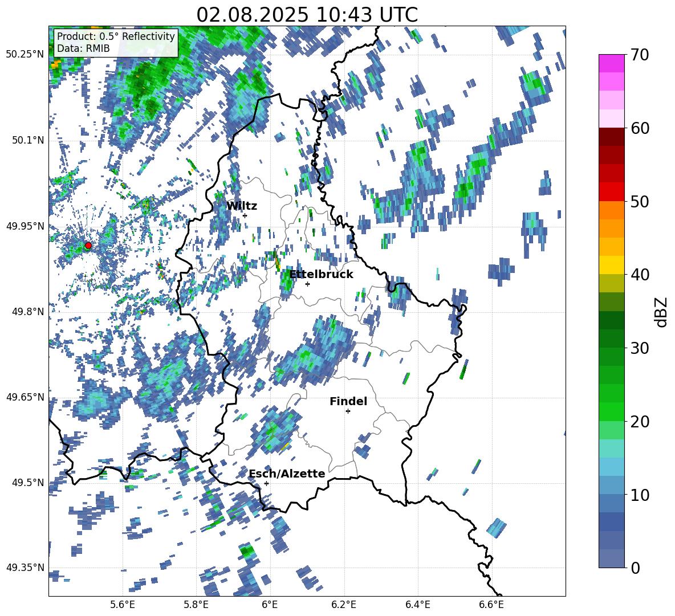Click the 10 colorbar tick label
The height and width of the screenshot is (616, 675).
point(640,495)
